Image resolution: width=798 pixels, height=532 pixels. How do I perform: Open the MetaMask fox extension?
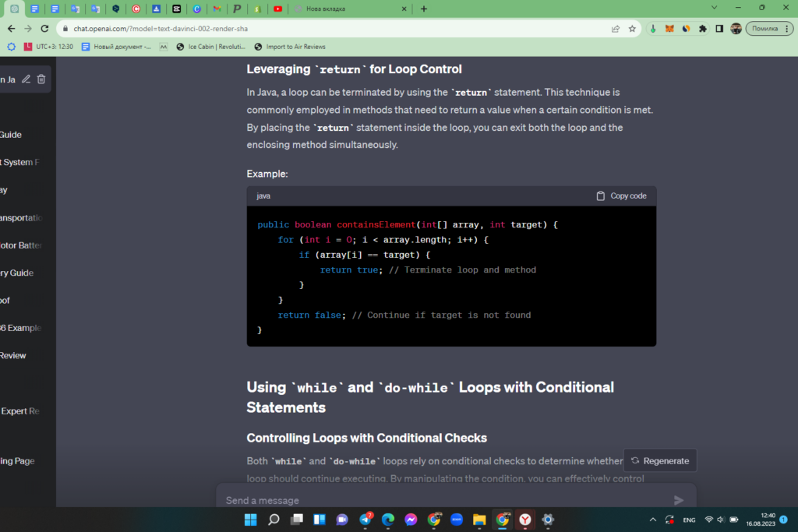pos(669,29)
